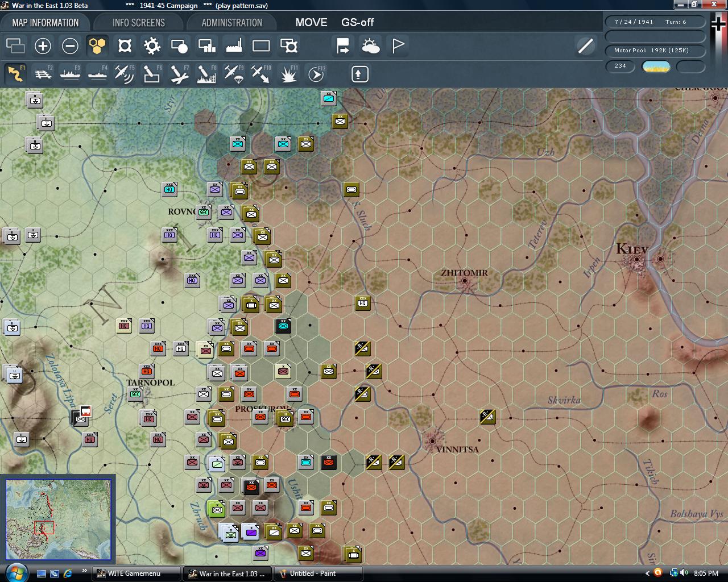Select the ship icon labeled F4

[97, 74]
